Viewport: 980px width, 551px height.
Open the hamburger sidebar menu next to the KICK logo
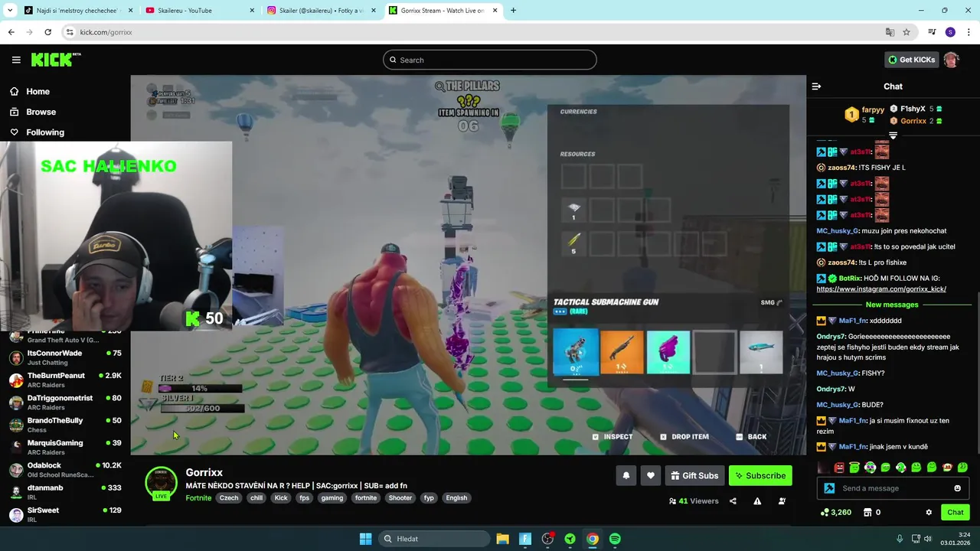[16, 60]
